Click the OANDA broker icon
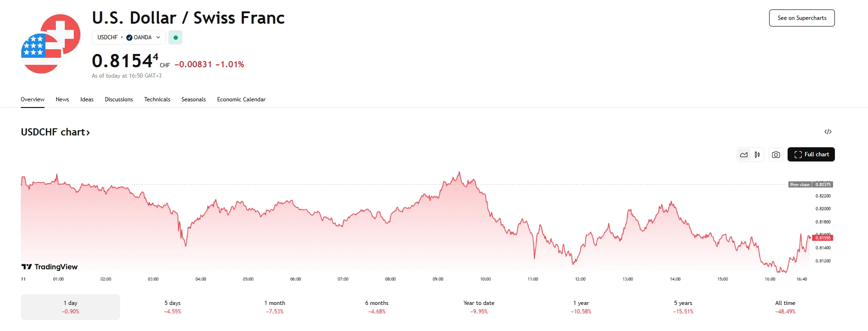The image size is (868, 331). point(129,37)
